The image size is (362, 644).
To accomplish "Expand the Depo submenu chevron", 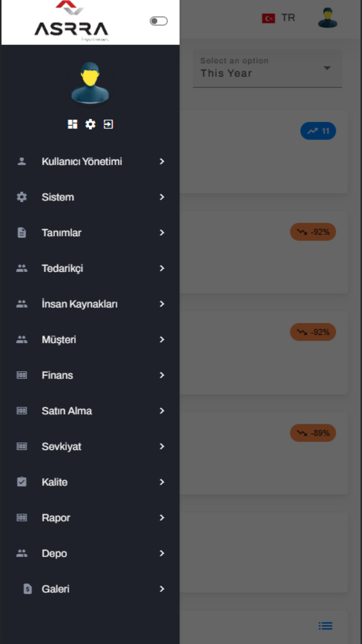I will [162, 553].
